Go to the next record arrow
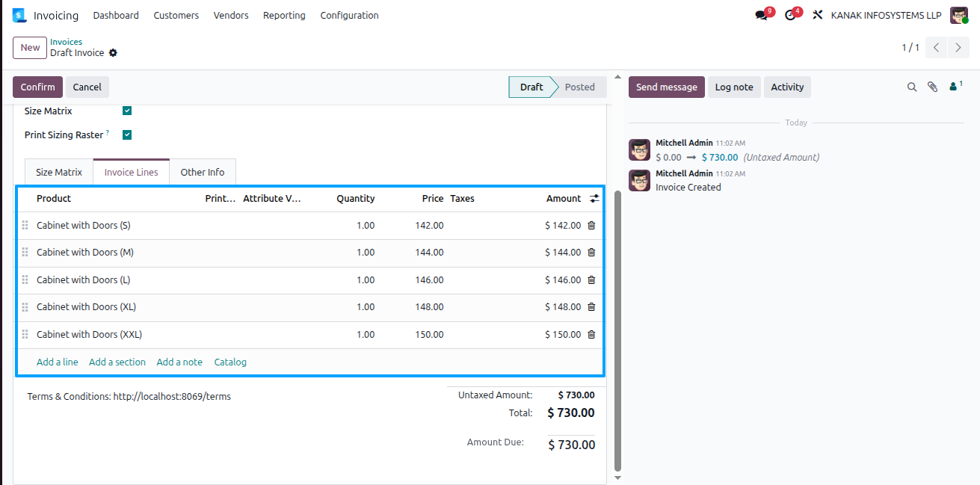This screenshot has width=980, height=485. [958, 47]
